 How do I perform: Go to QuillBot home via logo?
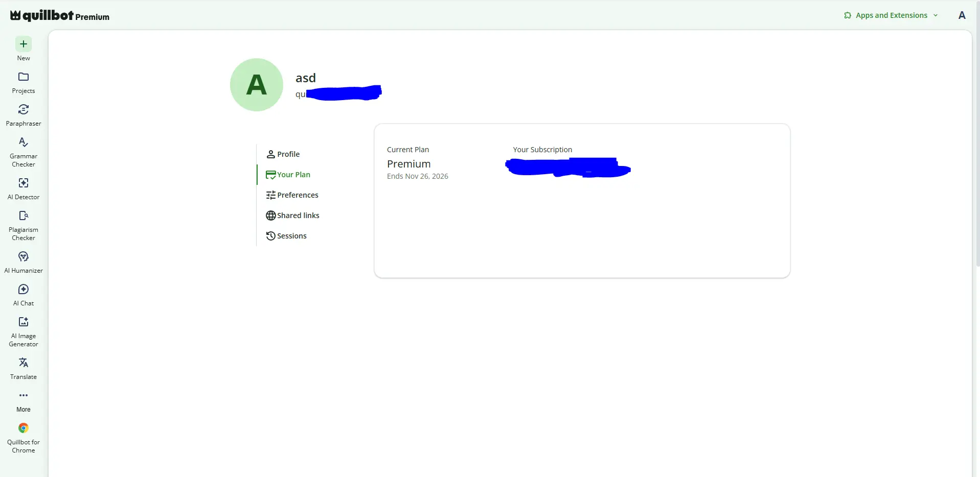click(41, 15)
